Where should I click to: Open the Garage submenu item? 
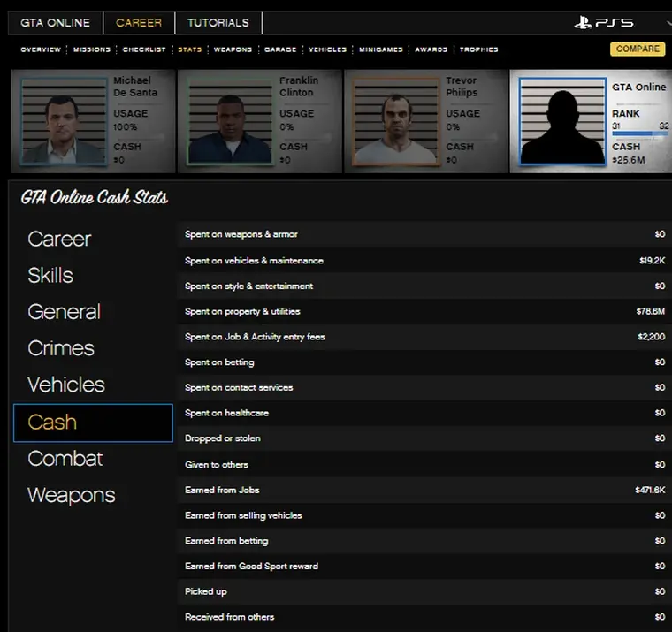click(280, 49)
